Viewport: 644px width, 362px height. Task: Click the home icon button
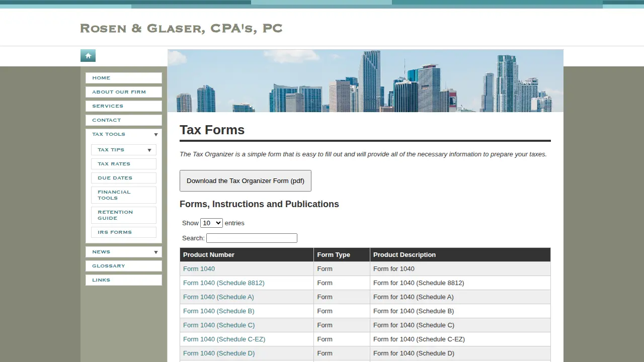[88, 56]
